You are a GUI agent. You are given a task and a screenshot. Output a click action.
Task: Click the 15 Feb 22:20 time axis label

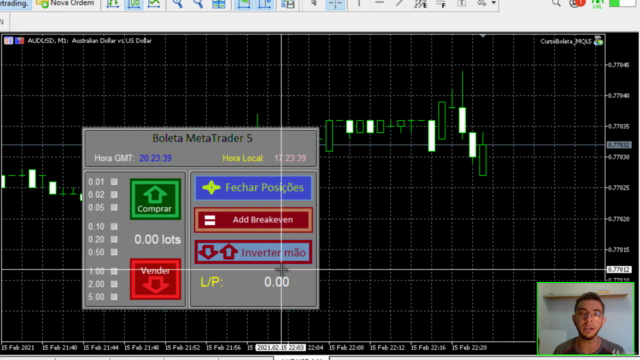click(469, 348)
